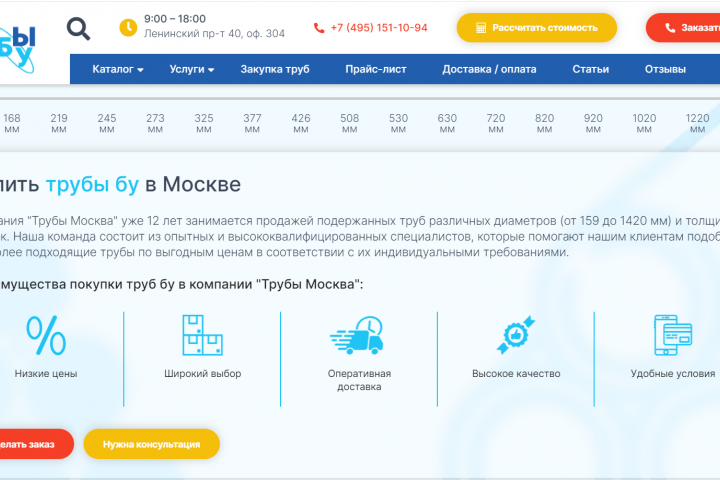Expand the Услуги dropdown menu

192,69
